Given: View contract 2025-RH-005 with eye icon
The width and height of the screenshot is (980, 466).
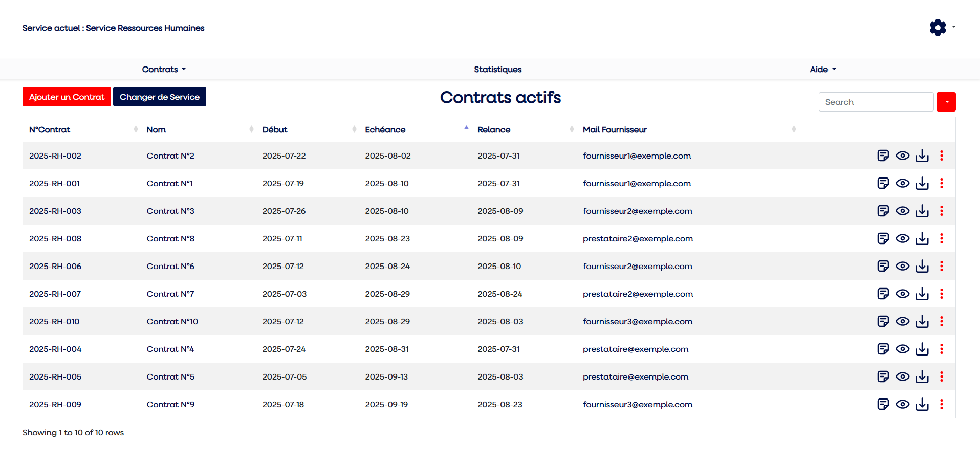Looking at the screenshot, I should (903, 376).
